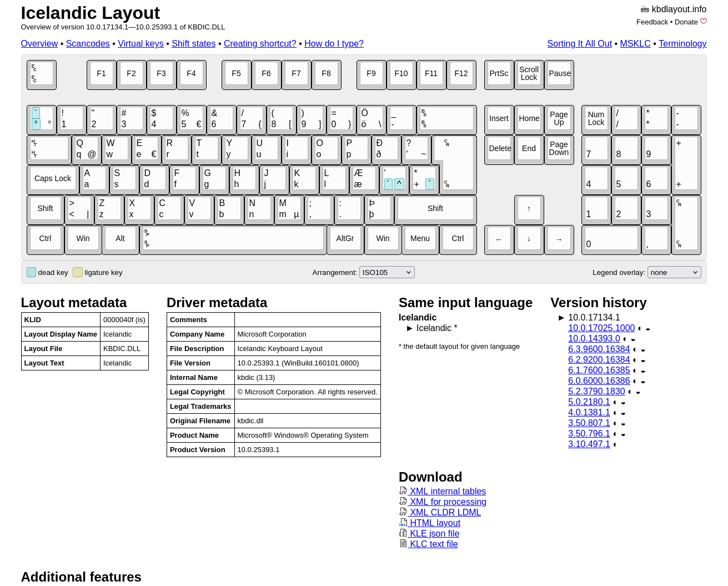The width and height of the screenshot is (728, 586).
Task: Open the Virtual keys section link
Action: [140, 44]
